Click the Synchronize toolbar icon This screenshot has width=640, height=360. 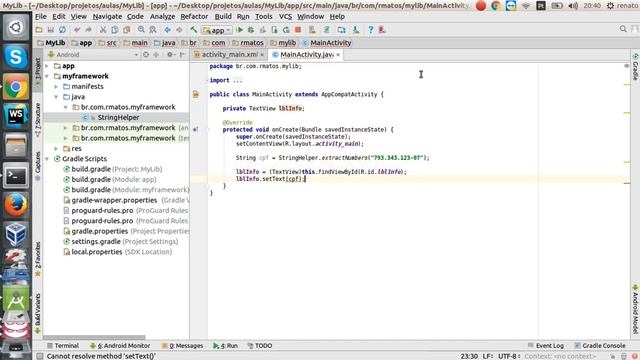62,30
